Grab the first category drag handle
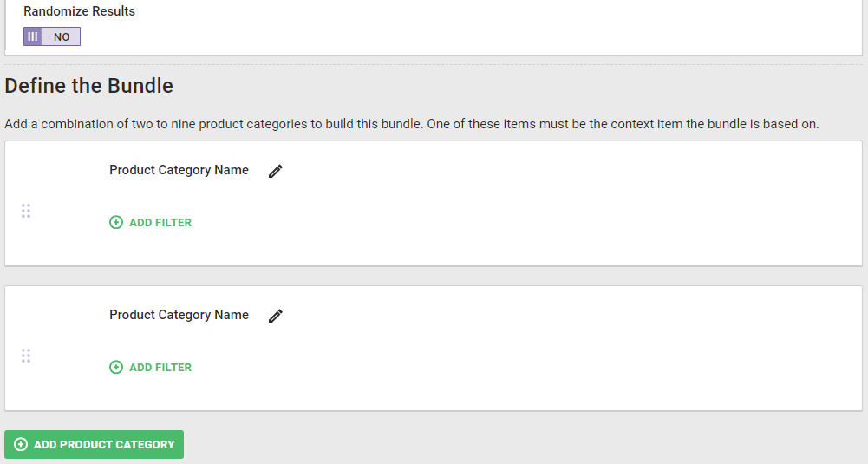 pyautogui.click(x=26, y=211)
